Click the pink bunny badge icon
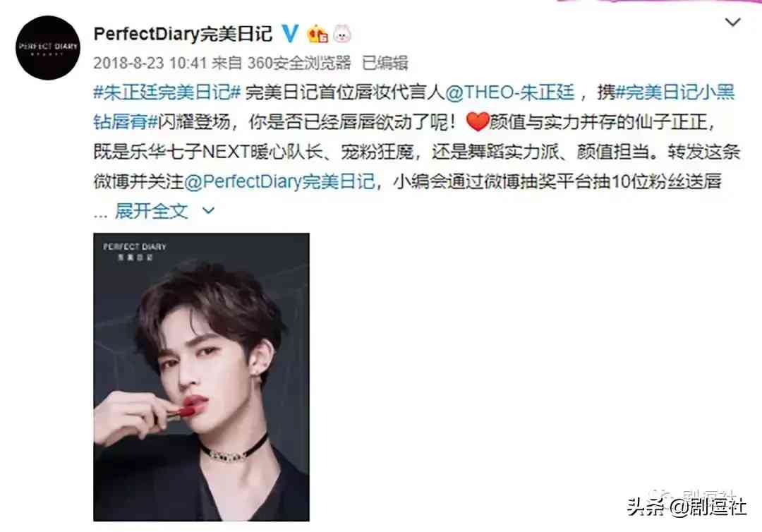The height and width of the screenshot is (532, 762). (343, 34)
